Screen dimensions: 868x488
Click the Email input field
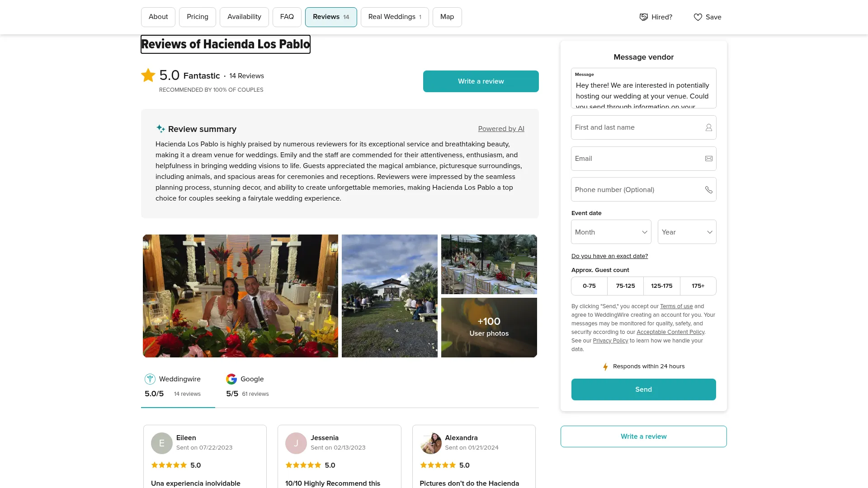pyautogui.click(x=637, y=159)
